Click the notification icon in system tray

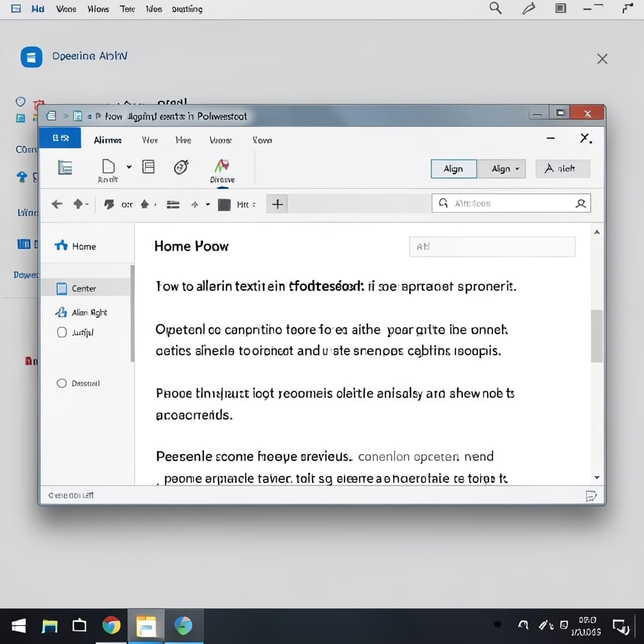[621, 627]
